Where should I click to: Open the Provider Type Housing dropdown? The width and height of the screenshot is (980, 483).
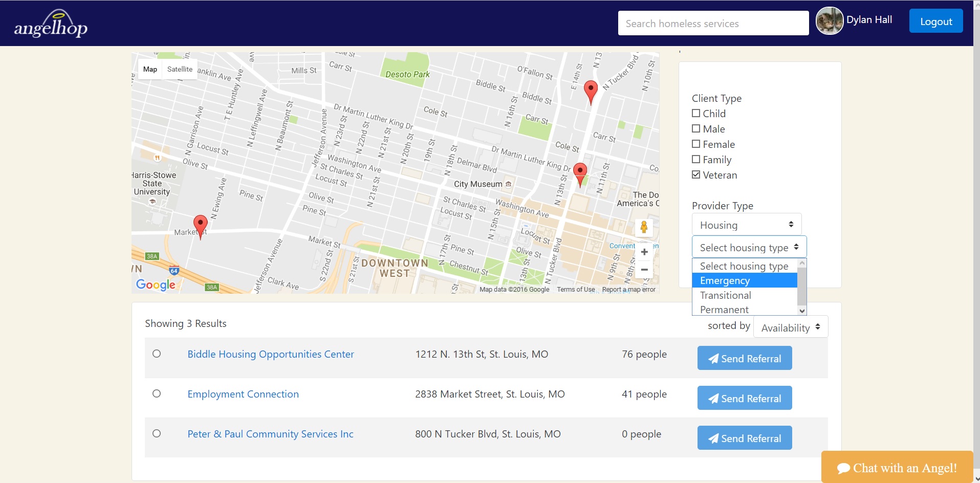(x=747, y=225)
